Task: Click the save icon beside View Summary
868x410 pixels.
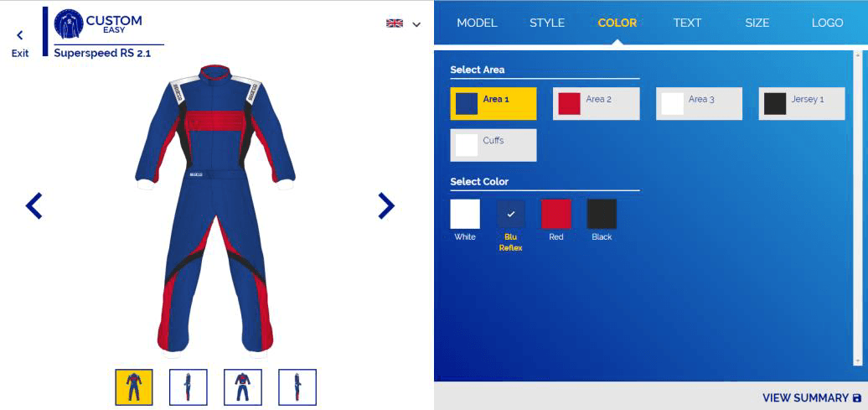Action: pyautogui.click(x=857, y=397)
